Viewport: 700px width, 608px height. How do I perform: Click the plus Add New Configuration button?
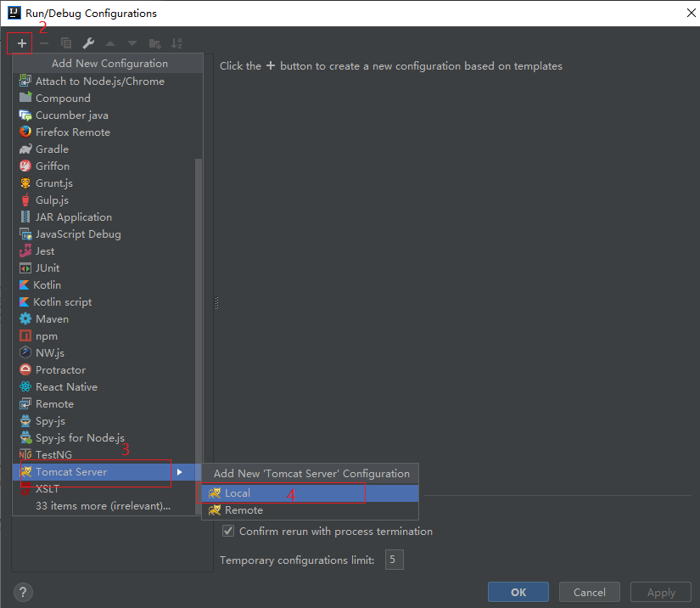[x=22, y=43]
